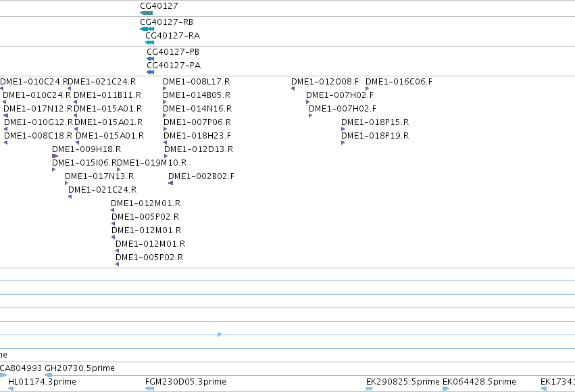Click the DME1-018H23.F label

point(197,136)
